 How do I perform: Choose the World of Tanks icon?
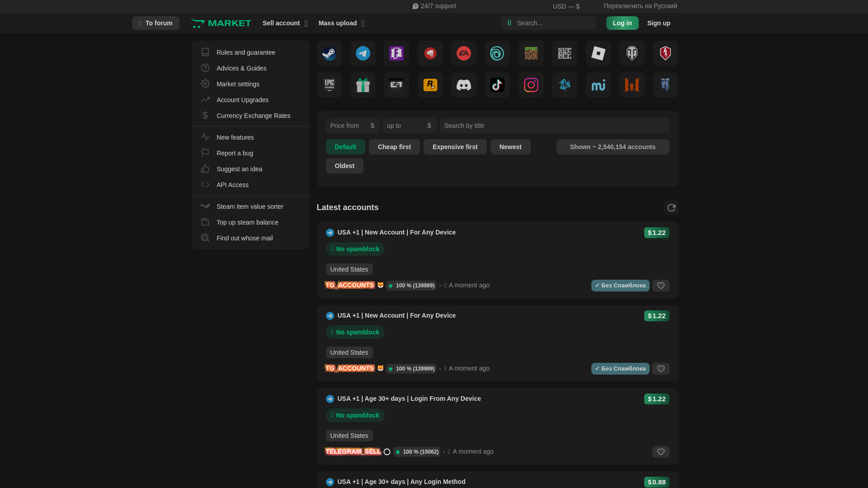tap(632, 53)
